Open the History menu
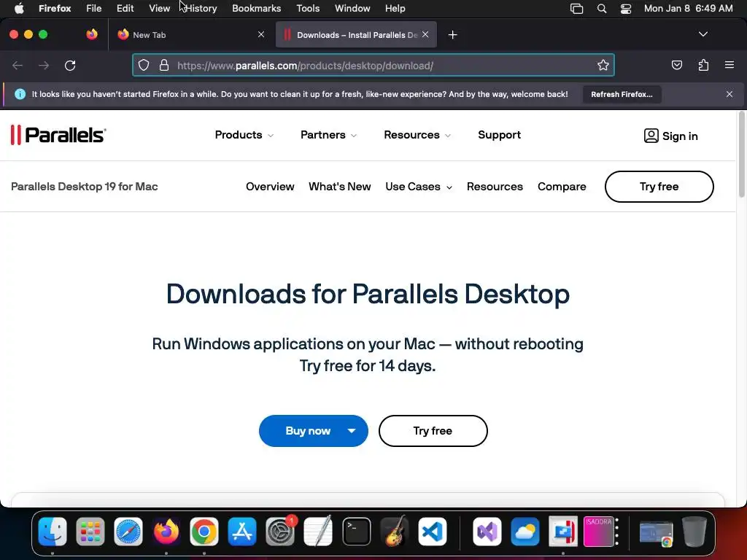 pos(201,9)
